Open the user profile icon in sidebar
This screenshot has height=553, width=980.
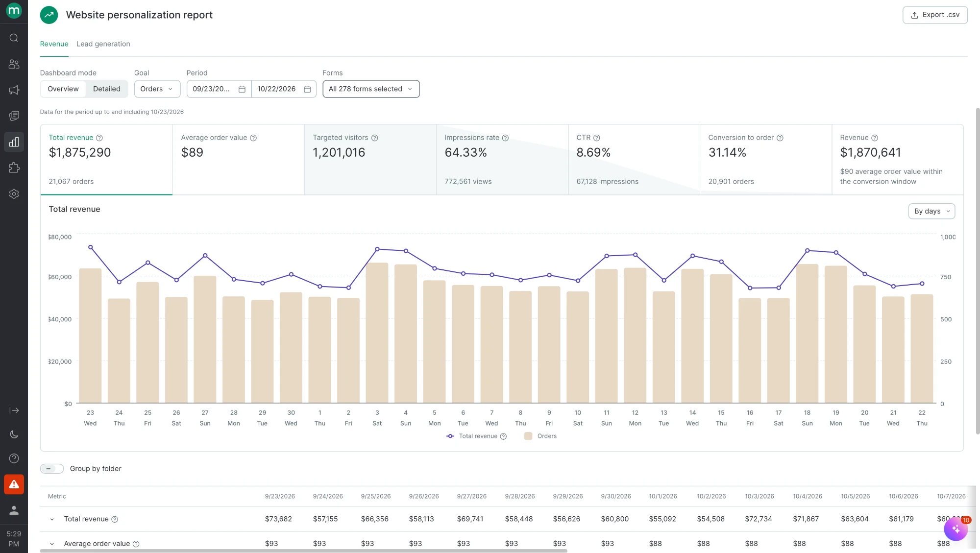point(14,510)
